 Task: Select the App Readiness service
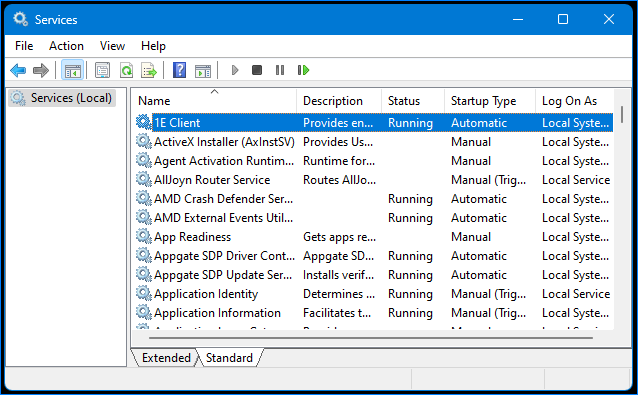(x=374, y=236)
